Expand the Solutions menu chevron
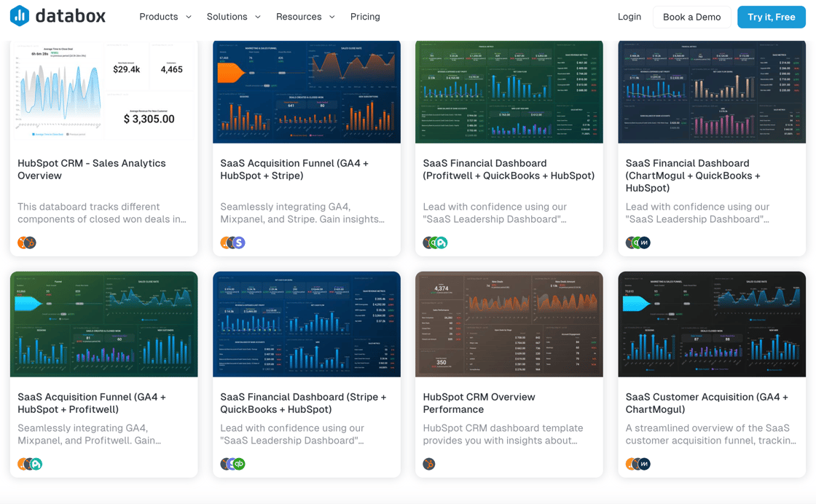Image resolution: width=816 pixels, height=504 pixels. 258,17
